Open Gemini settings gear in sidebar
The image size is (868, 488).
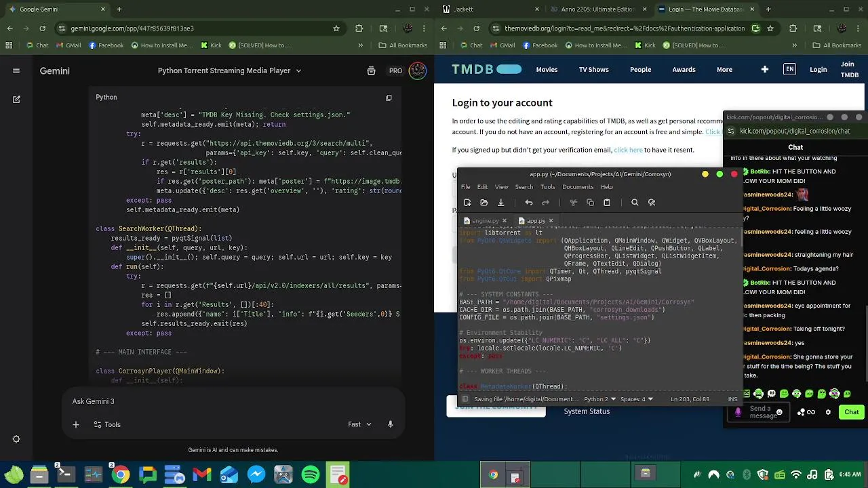[x=16, y=439]
